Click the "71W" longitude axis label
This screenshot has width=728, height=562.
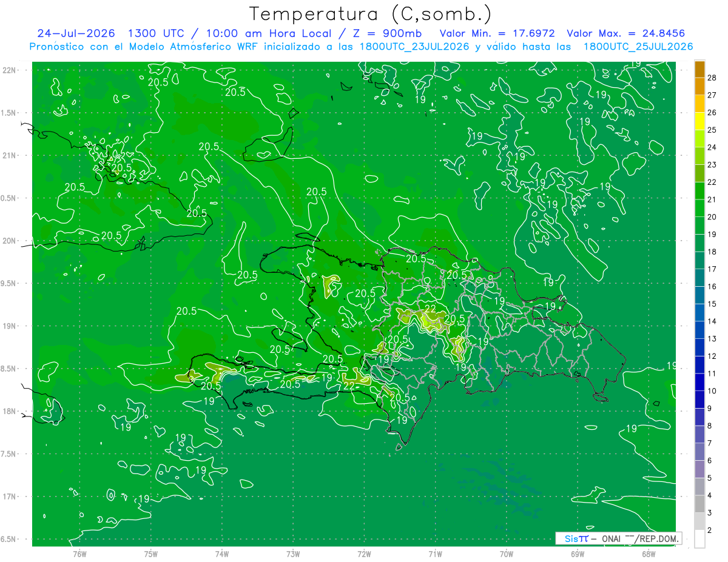tap(436, 554)
